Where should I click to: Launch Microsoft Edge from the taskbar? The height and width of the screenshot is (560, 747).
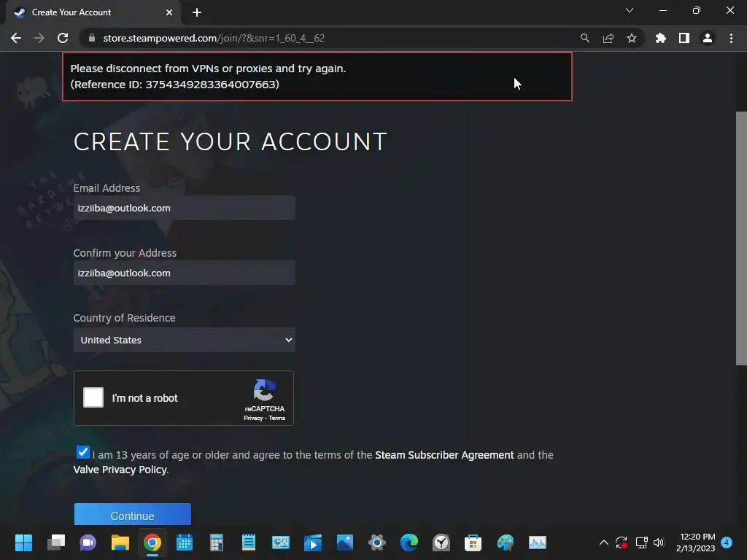click(x=409, y=542)
